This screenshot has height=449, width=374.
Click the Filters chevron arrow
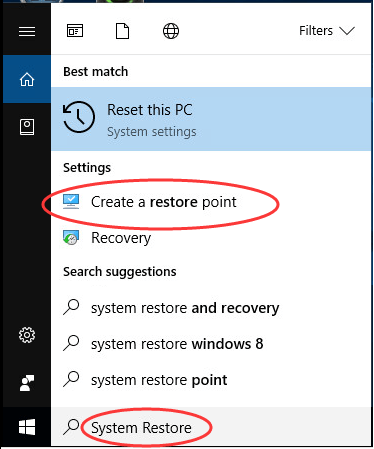(347, 31)
